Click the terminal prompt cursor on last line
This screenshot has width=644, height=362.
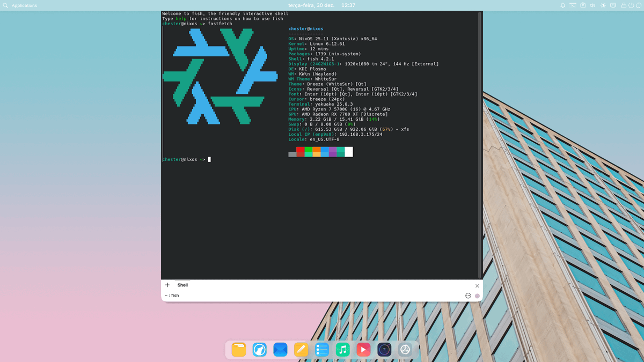tap(209, 159)
